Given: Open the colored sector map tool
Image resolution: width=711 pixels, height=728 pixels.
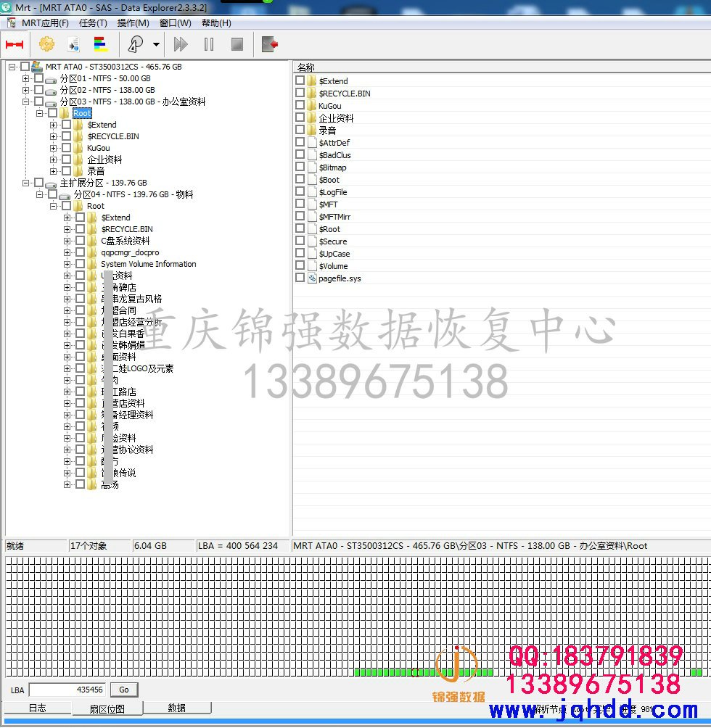Looking at the screenshot, I should pyautogui.click(x=101, y=44).
